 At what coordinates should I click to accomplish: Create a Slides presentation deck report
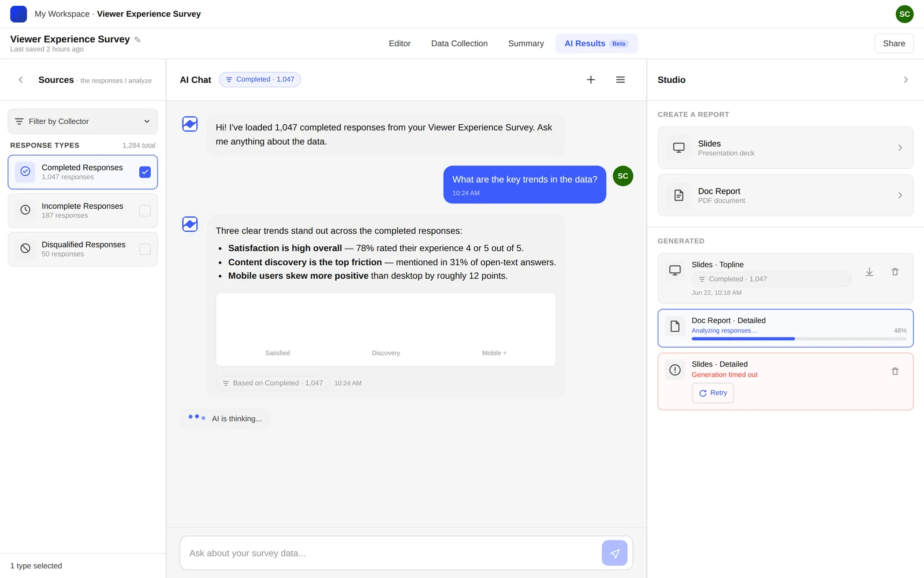point(785,148)
